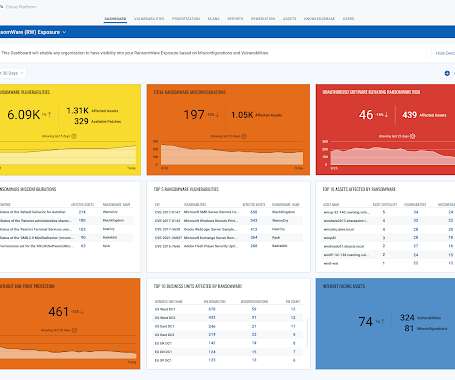Switch to the Vulnerabilities tab
This screenshot has width=455, height=380.
pos(149,19)
